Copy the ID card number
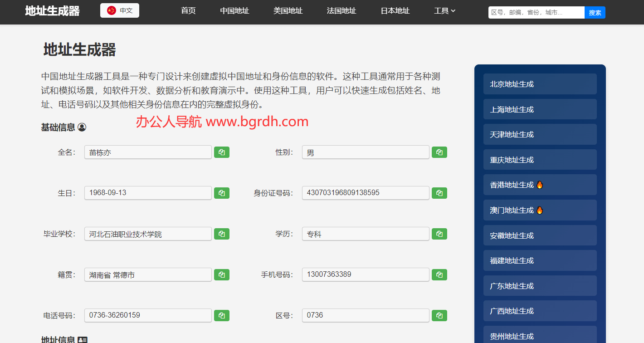 pyautogui.click(x=439, y=193)
